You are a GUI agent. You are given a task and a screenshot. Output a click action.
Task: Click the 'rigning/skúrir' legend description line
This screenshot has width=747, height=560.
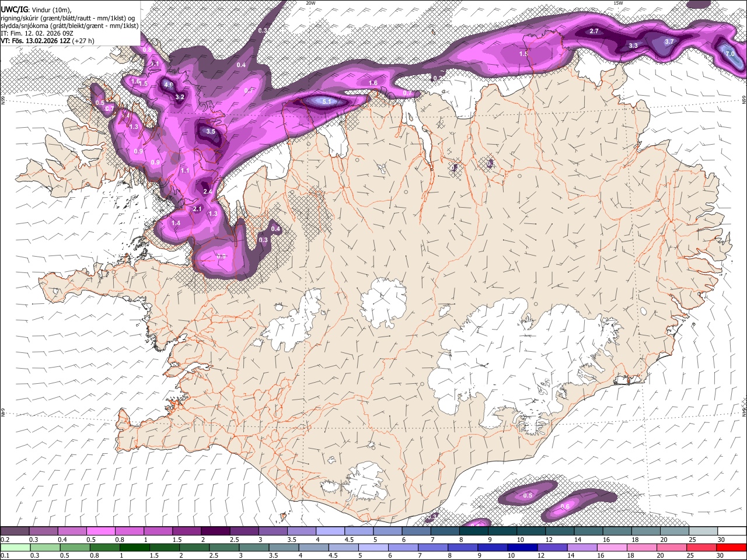point(68,17)
